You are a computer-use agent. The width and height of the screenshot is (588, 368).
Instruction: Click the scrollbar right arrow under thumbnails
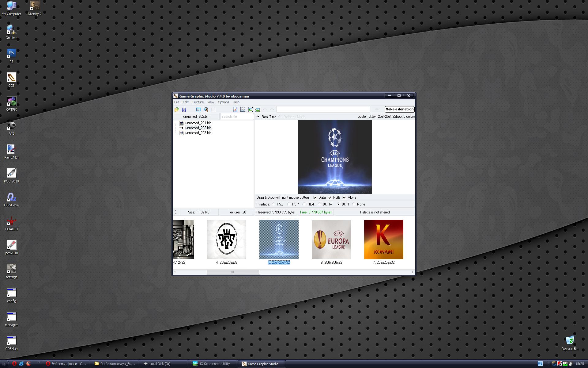pyautogui.click(x=413, y=272)
